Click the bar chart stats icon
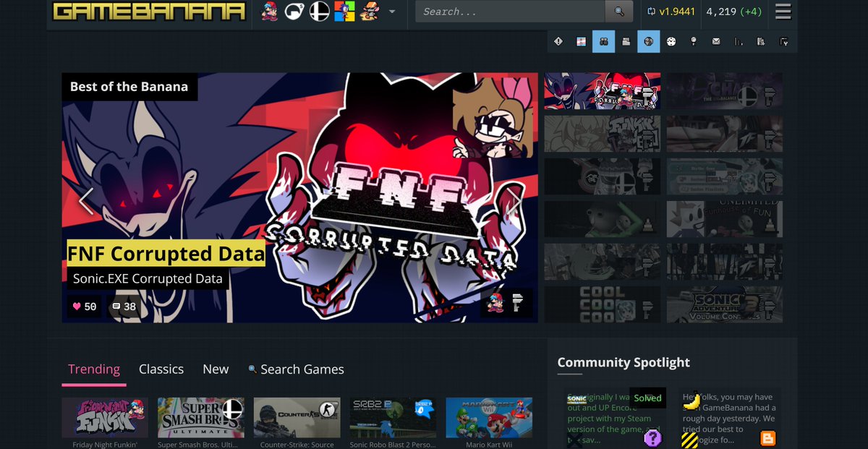This screenshot has width=868, height=449. tap(739, 42)
